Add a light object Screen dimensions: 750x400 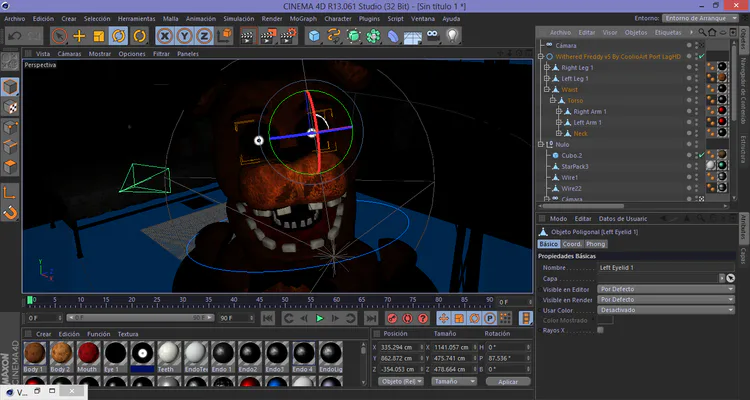[452, 36]
